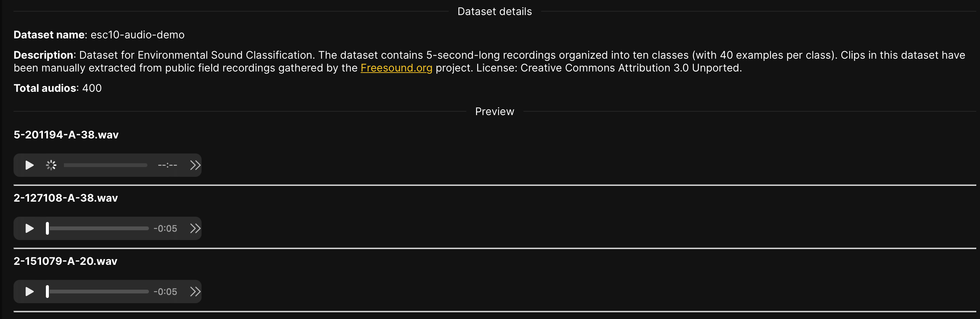
Task: Click the play triangle icon in the middle player
Action: [x=29, y=228]
